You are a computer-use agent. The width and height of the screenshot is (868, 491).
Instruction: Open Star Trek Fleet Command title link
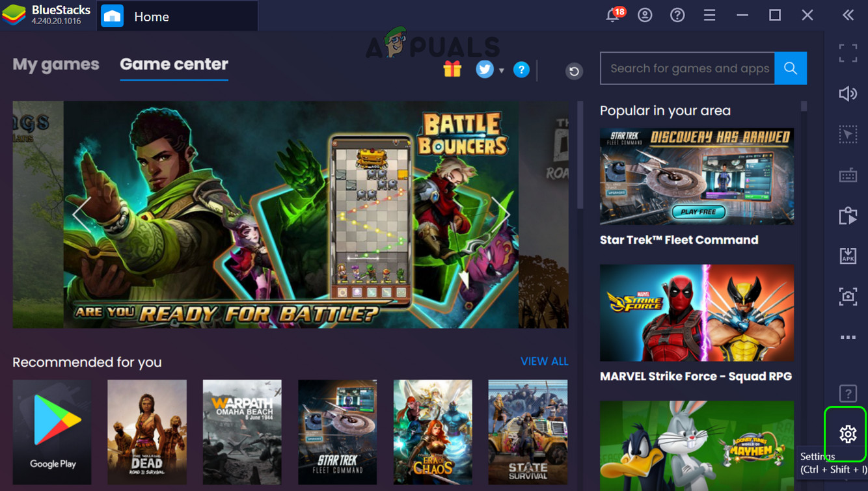(x=679, y=240)
